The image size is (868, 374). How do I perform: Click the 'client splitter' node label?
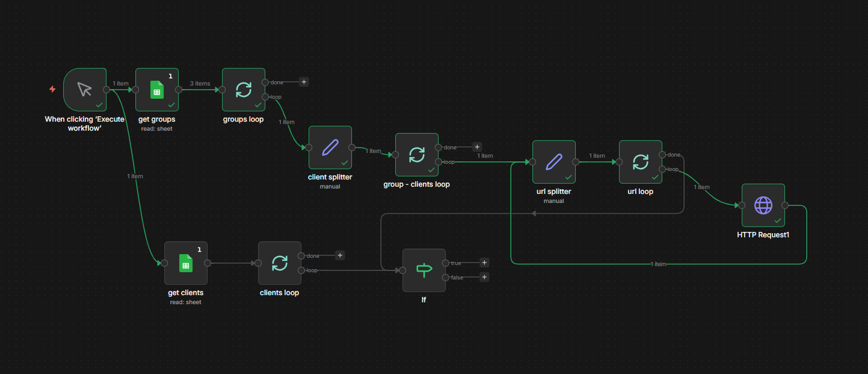[330, 177]
